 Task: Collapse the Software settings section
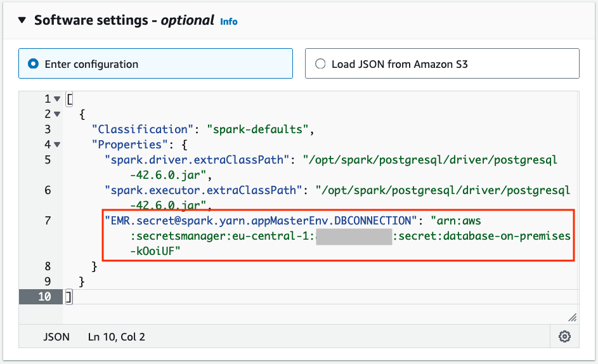tap(23, 20)
